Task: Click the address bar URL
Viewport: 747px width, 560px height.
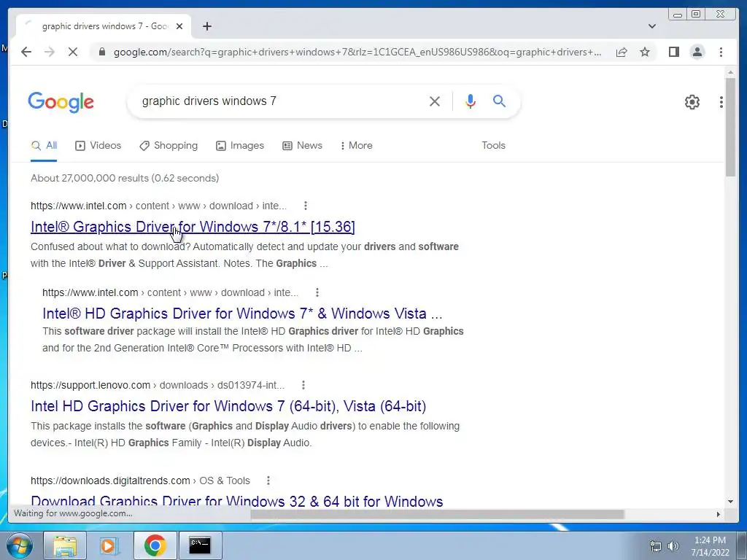Action: click(x=357, y=52)
